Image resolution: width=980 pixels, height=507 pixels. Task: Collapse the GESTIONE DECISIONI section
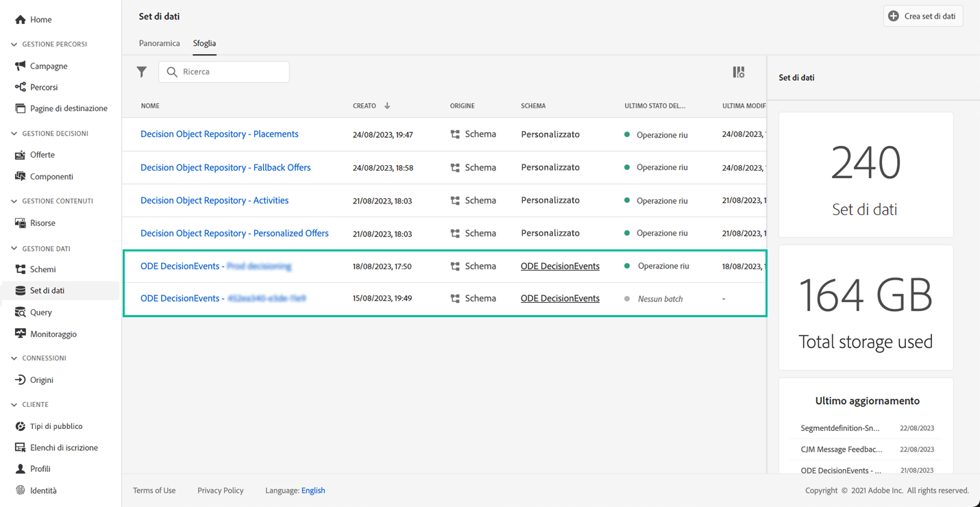point(14,134)
